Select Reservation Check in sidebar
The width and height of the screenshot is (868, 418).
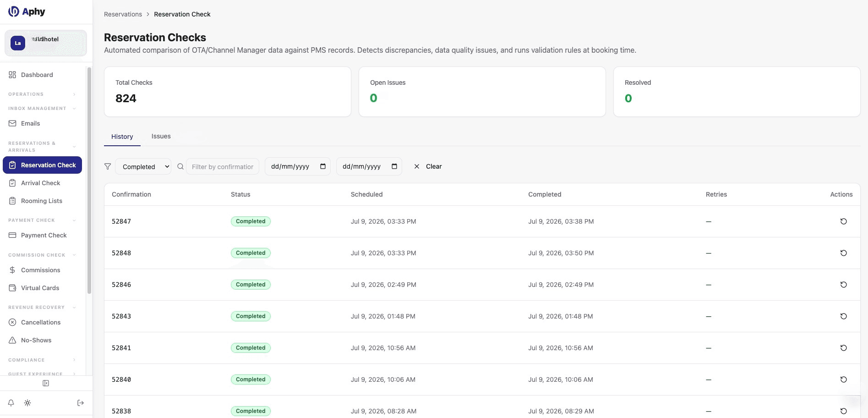coord(42,165)
